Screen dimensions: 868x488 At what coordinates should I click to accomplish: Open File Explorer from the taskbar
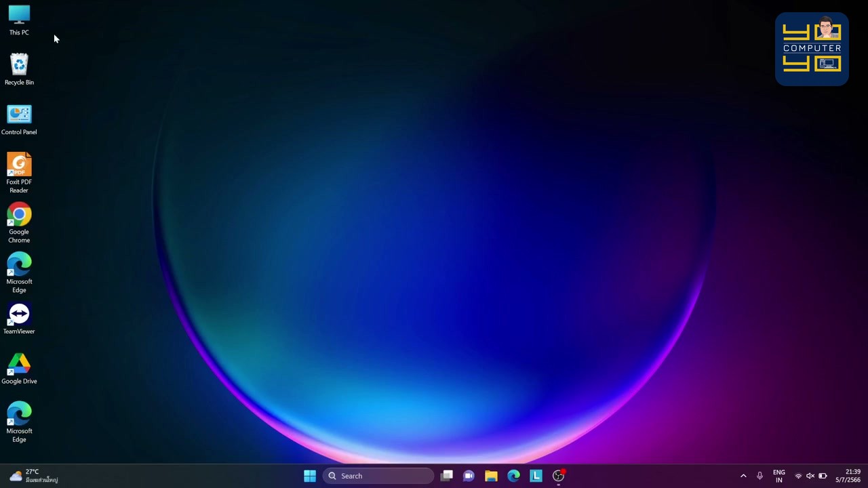491,476
